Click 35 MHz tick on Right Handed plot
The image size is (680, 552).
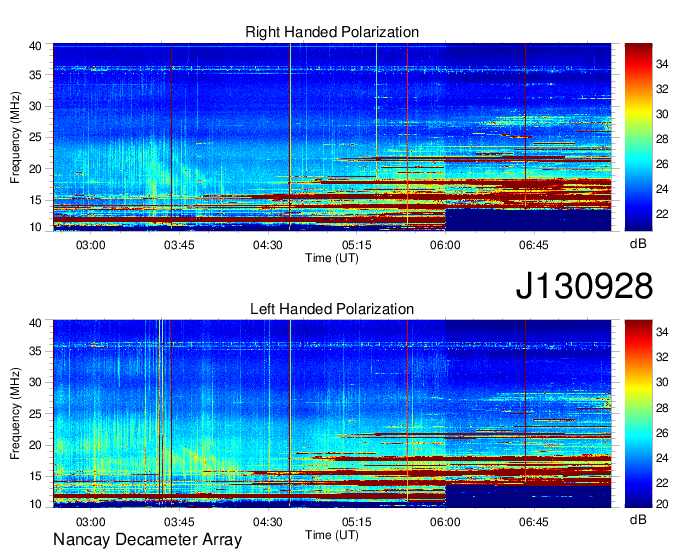tap(36, 75)
